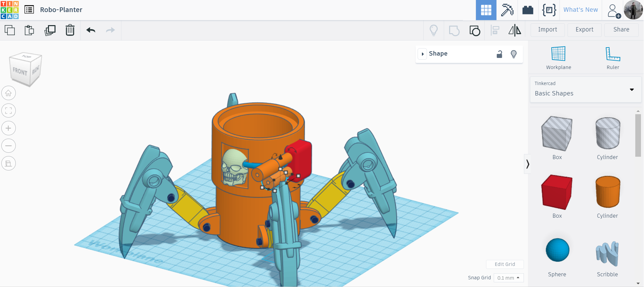Viewport: 644px width, 287px height.
Task: Duplicate and repeat the selection
Action: 50,30
